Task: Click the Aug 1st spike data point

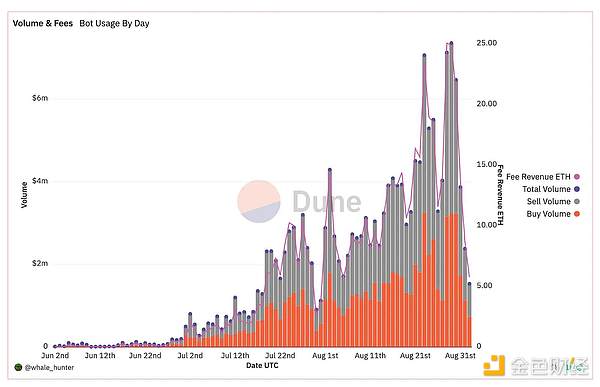Action: click(329, 170)
